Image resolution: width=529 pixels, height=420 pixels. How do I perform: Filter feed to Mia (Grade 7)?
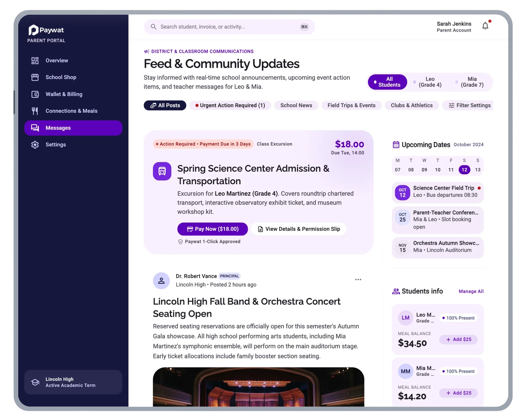tap(470, 82)
